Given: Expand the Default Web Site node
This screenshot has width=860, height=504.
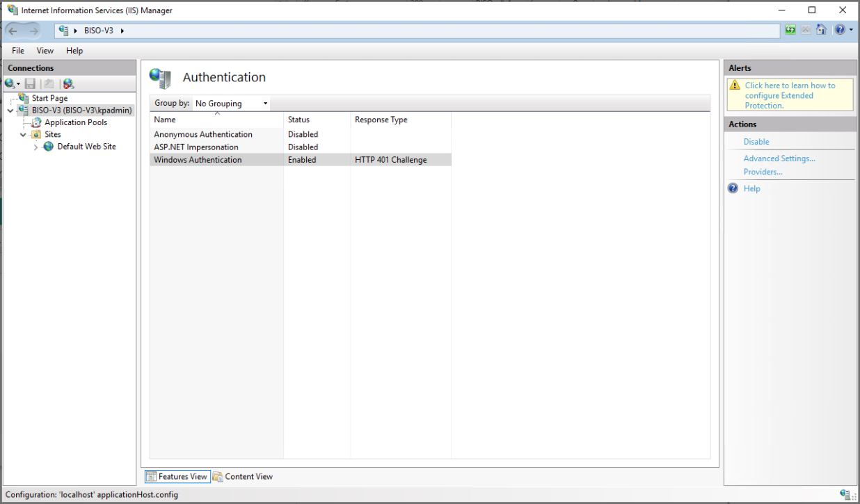Looking at the screenshot, I should coord(36,147).
